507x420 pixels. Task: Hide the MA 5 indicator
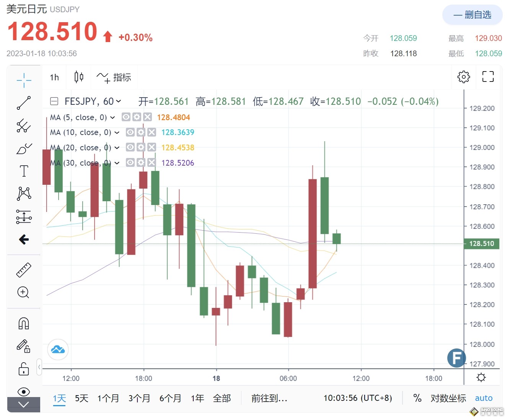[126, 117]
